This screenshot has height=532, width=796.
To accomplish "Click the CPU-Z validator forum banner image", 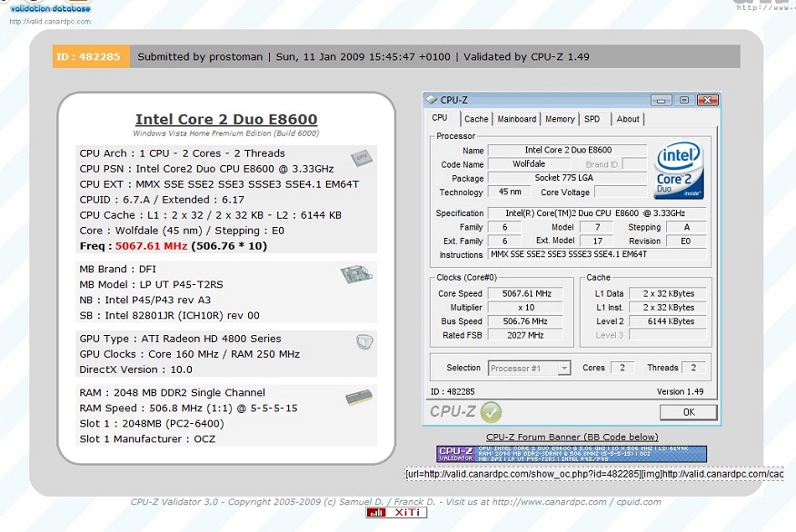I will (x=572, y=454).
